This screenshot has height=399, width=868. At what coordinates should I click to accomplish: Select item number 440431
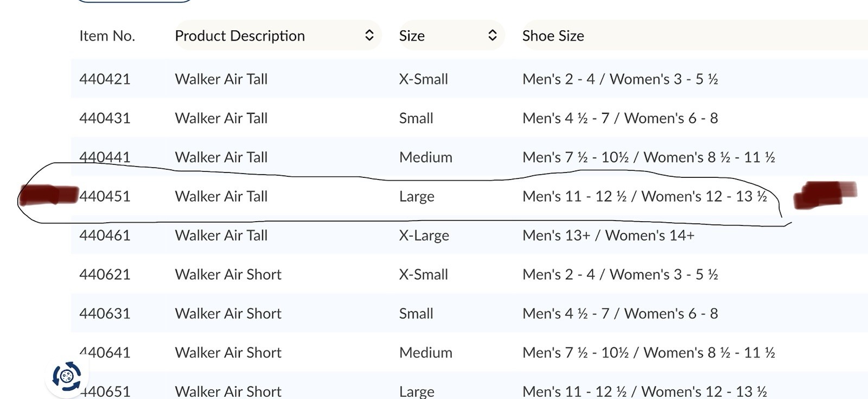[105, 118]
